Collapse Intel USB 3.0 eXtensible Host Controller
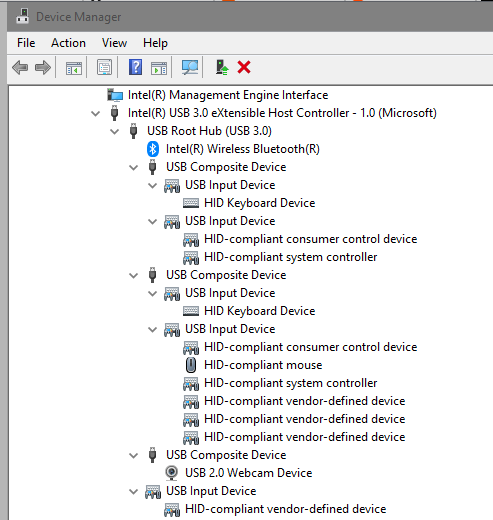This screenshot has width=493, height=520. pos(96,114)
